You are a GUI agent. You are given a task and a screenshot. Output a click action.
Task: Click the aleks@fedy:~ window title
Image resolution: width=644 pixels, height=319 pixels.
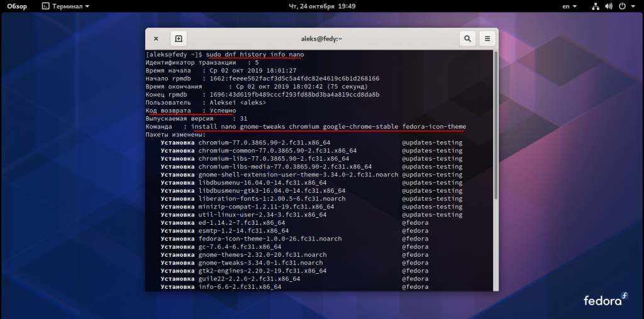321,38
